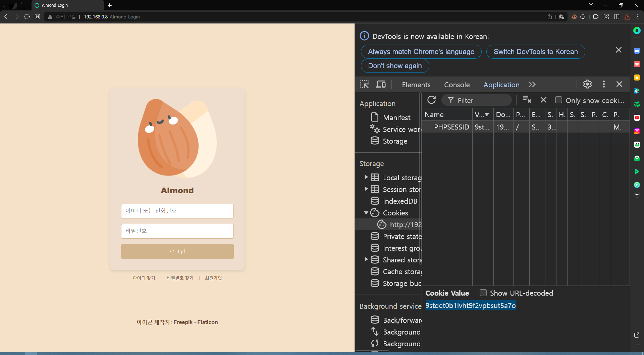Select the Application tab
This screenshot has height=355, width=644.
[501, 85]
